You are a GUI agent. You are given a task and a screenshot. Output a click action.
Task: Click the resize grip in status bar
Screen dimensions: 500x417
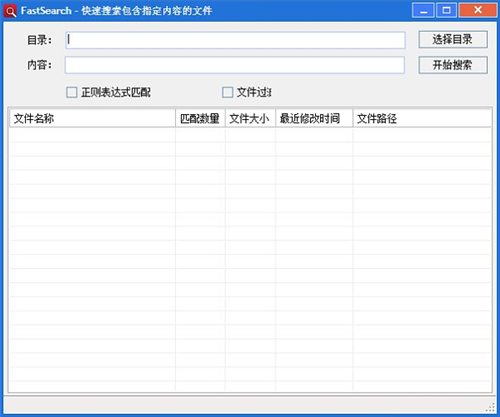click(491, 407)
